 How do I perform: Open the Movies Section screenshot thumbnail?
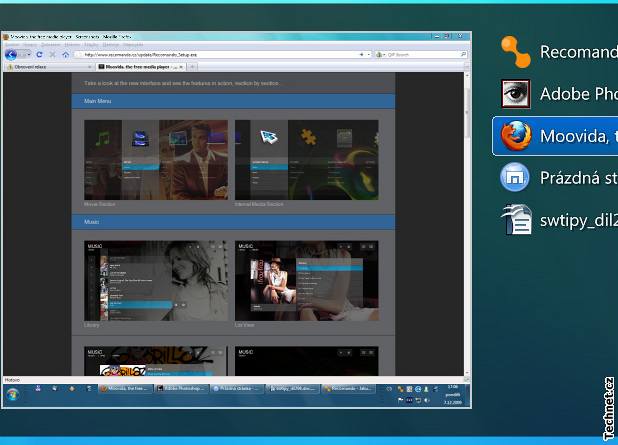coord(156,160)
